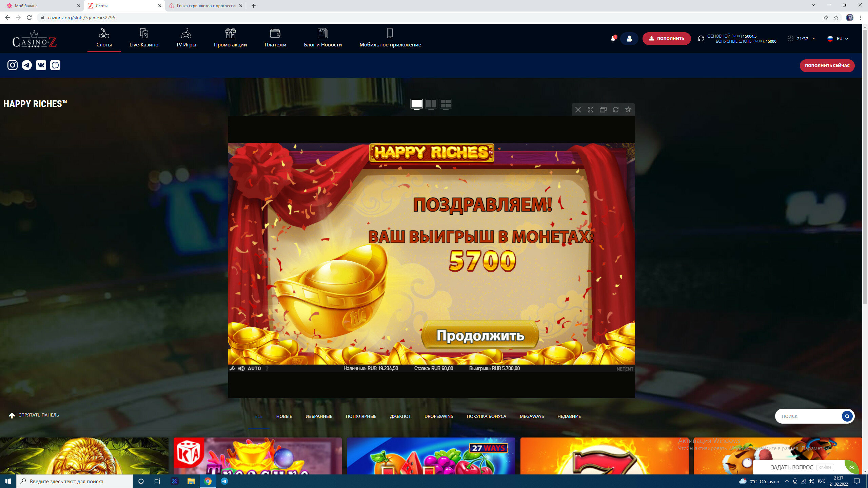Refresh balance using sync icon
Screen dimensions: 868x488
[x=701, y=39]
